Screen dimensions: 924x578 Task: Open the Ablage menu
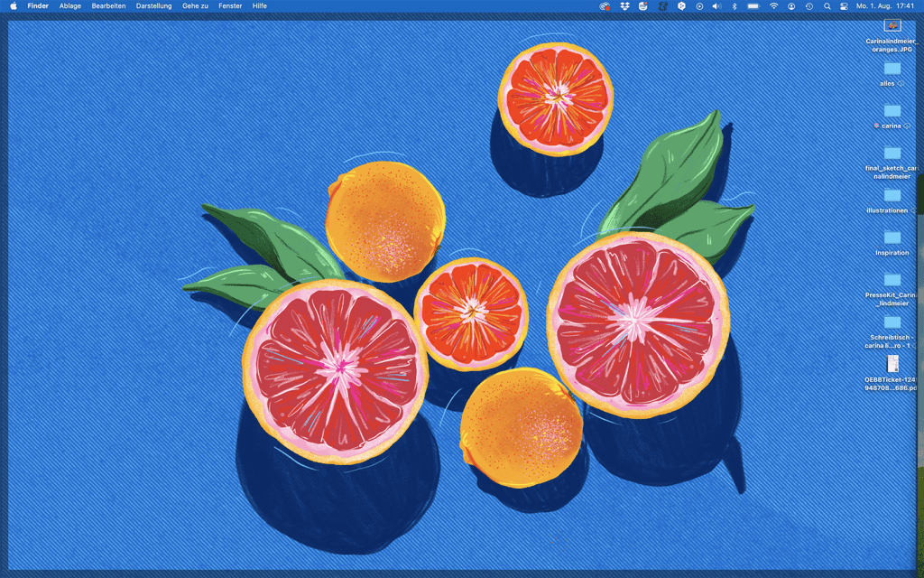tap(69, 5)
